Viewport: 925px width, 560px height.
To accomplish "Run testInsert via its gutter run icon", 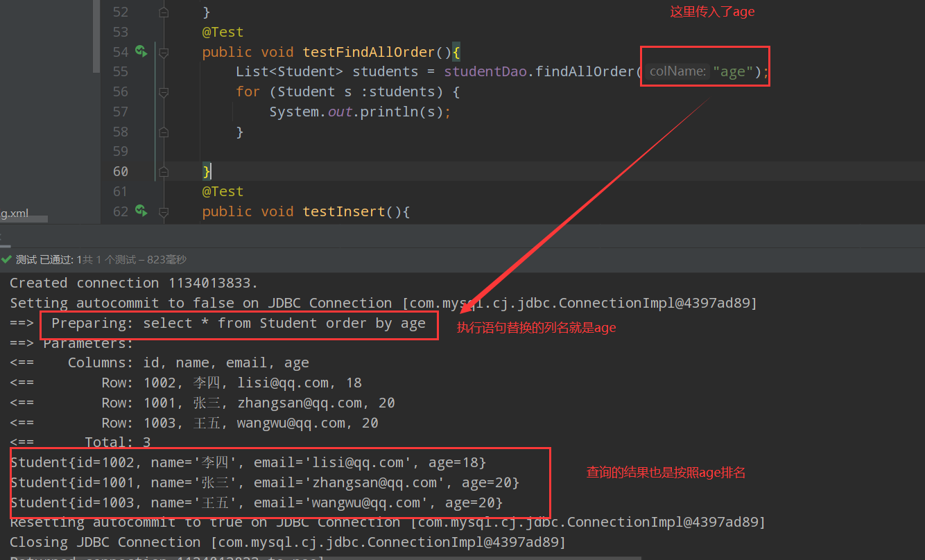I will click(x=141, y=211).
